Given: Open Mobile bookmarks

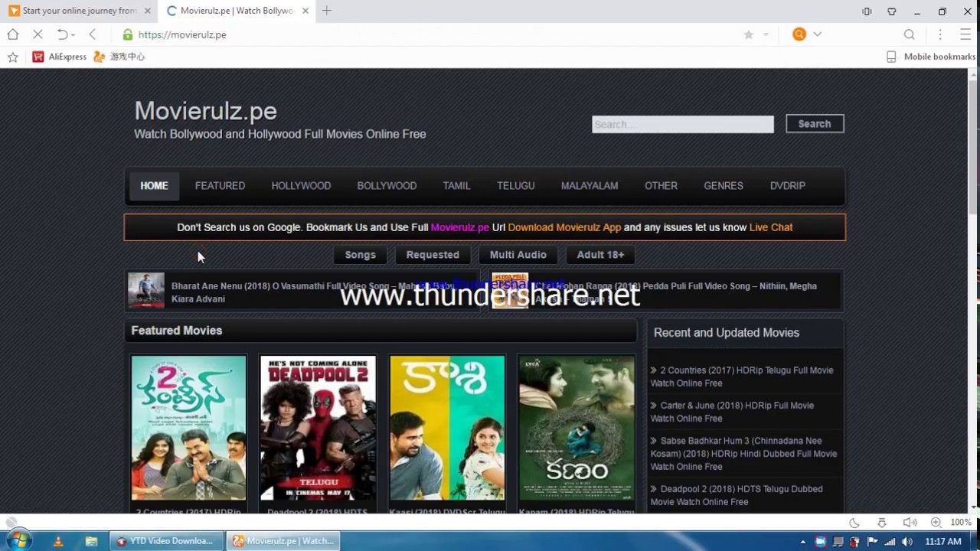Looking at the screenshot, I should (931, 57).
